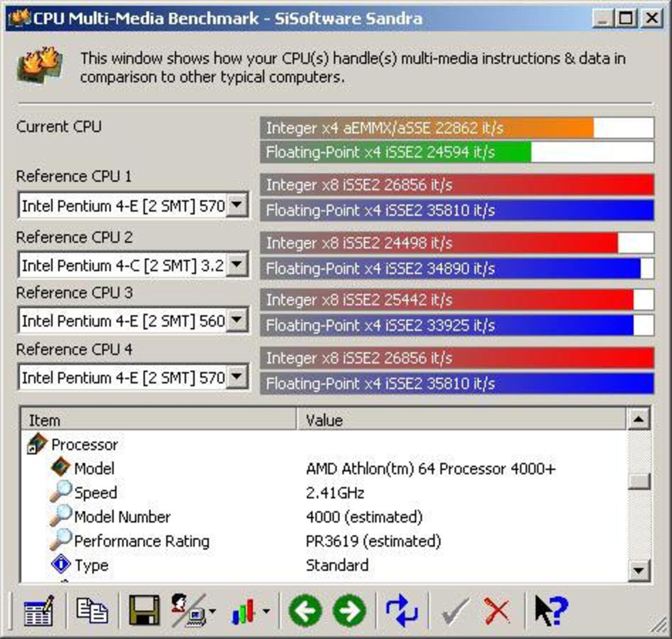Click the grey checkmark OK icon
Viewport: 672px width, 639px height.
click(455, 611)
